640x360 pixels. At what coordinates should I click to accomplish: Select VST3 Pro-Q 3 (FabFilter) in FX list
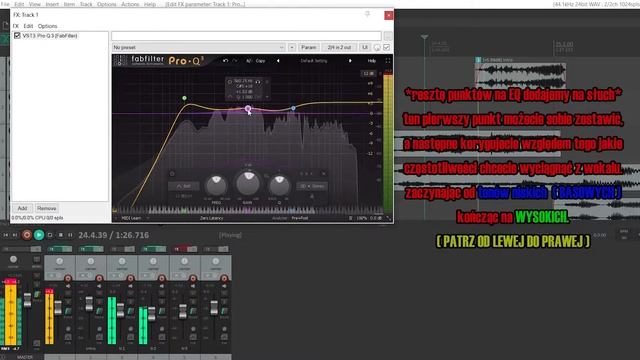point(50,36)
